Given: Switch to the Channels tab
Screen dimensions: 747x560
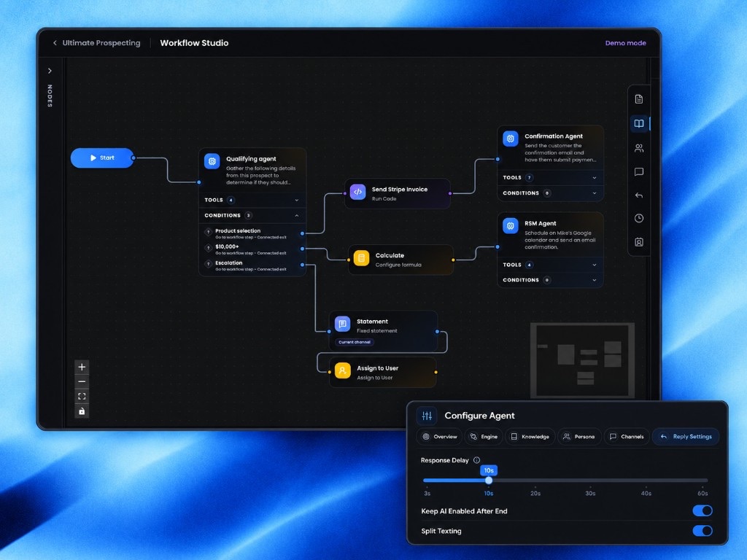Looking at the screenshot, I should pyautogui.click(x=627, y=437).
